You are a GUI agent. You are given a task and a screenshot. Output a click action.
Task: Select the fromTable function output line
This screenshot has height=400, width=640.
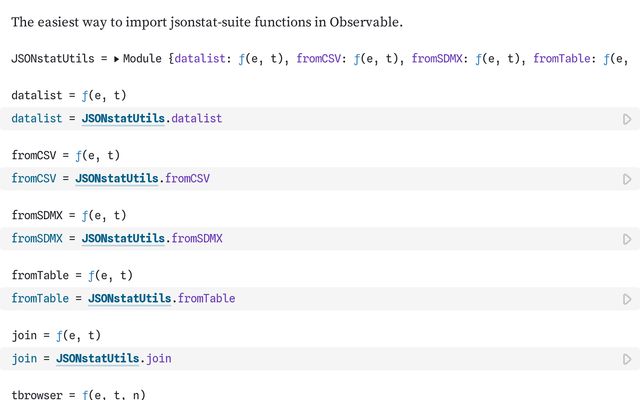71,276
